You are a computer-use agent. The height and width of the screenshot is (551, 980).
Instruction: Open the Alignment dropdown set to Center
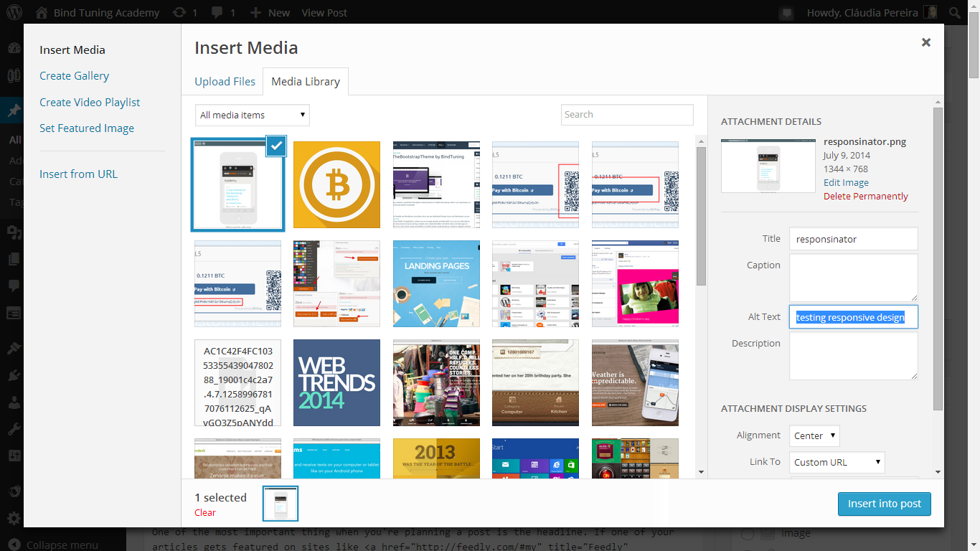814,435
